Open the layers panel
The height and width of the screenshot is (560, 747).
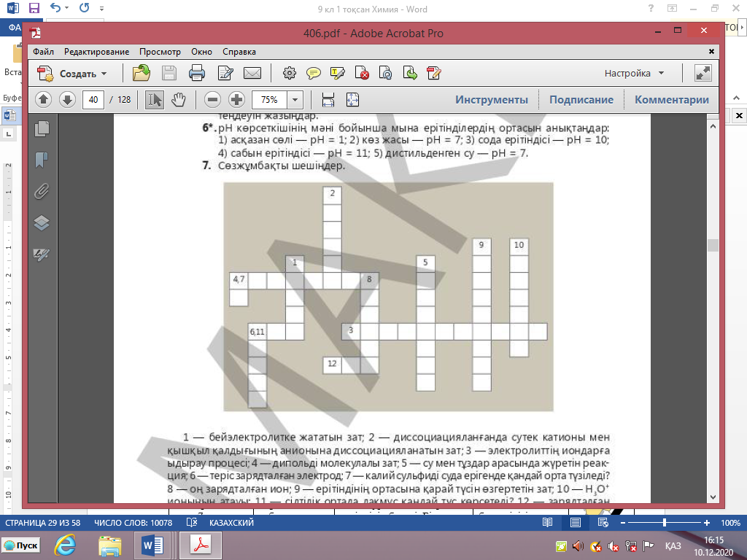point(42,223)
